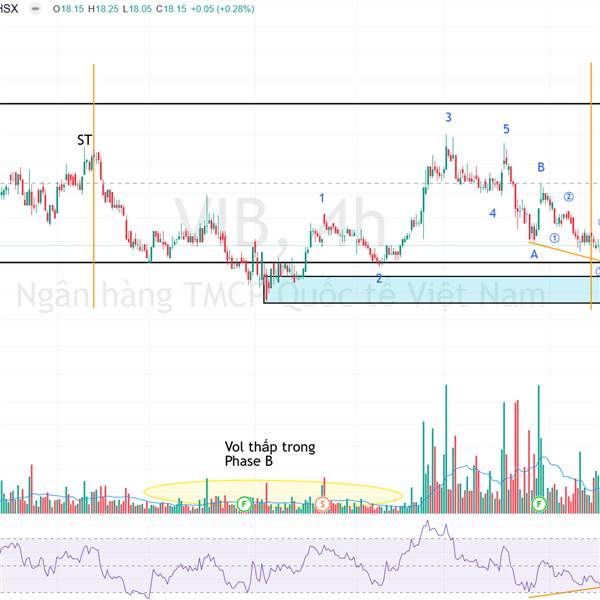Click the green F marker under high-volume bars

point(539,504)
